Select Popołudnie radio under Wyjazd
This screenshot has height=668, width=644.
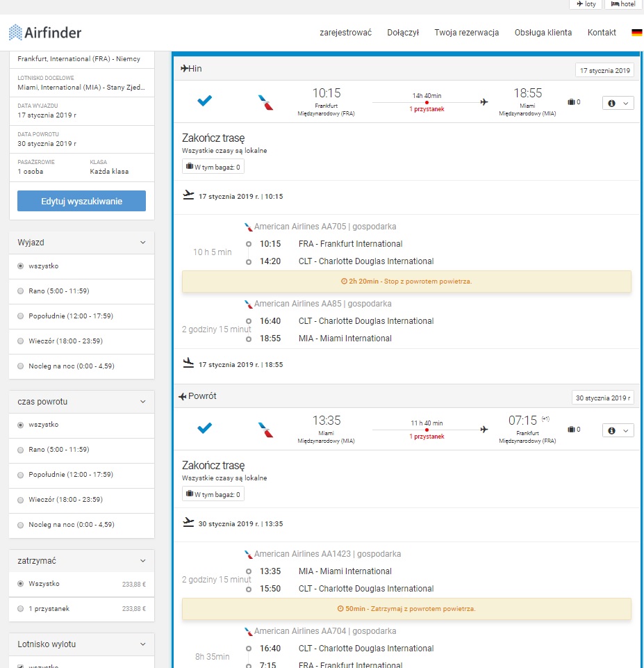20,316
